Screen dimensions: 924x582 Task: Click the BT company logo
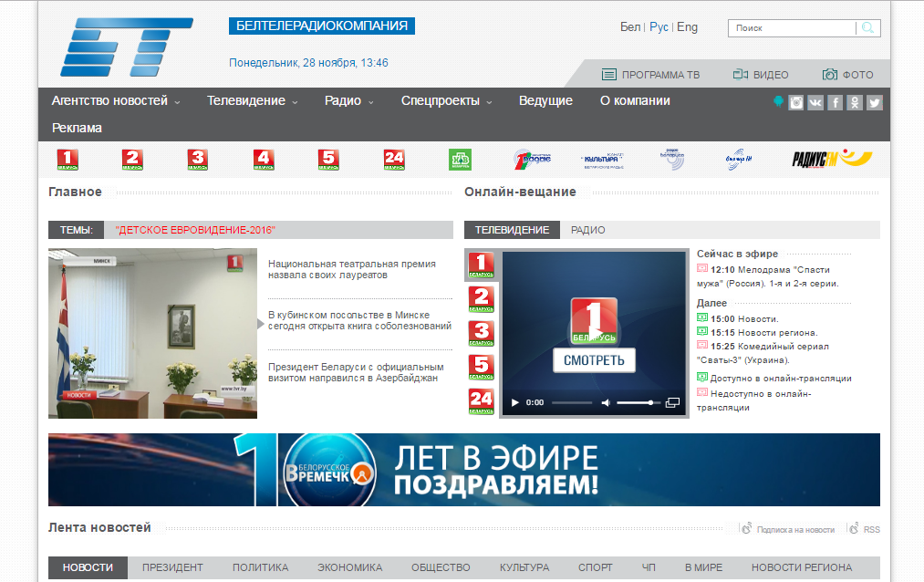(127, 47)
